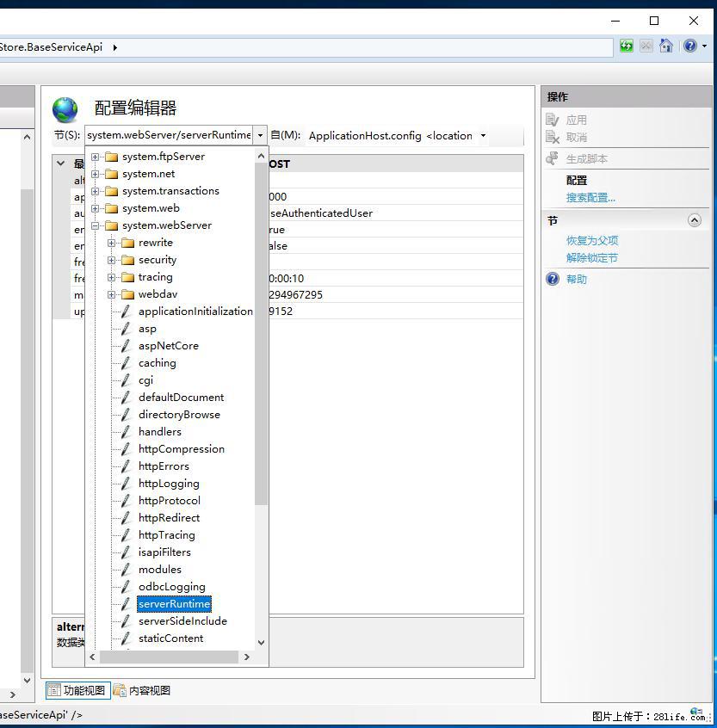Expand the rewrite folder node
The height and width of the screenshot is (728, 717).
point(112,243)
